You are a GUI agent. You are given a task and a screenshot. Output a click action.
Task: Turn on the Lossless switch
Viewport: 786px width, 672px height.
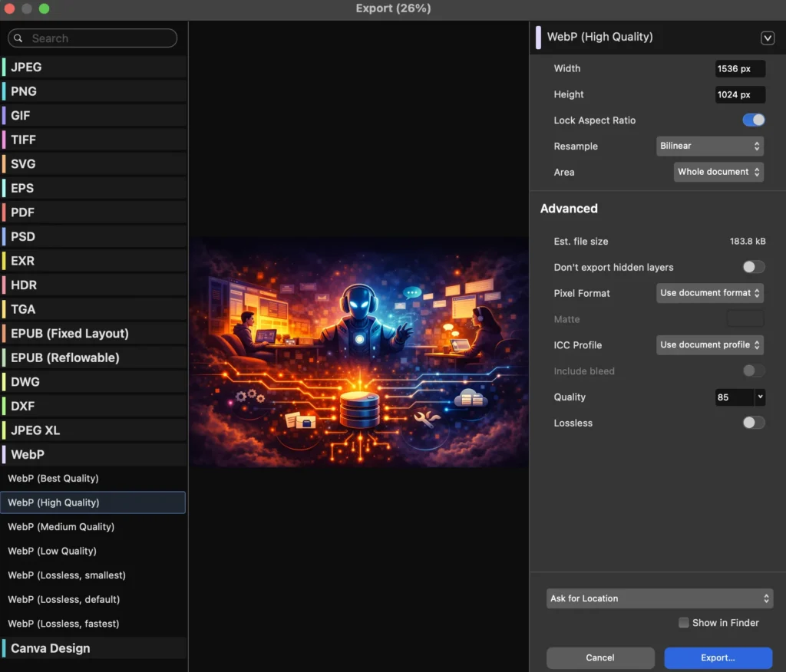(753, 423)
